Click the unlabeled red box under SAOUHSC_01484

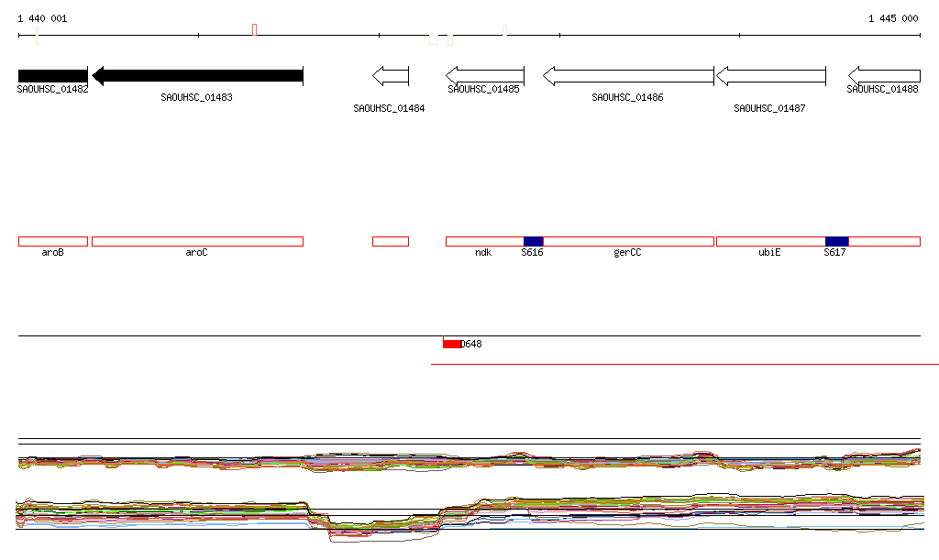pyautogui.click(x=391, y=242)
